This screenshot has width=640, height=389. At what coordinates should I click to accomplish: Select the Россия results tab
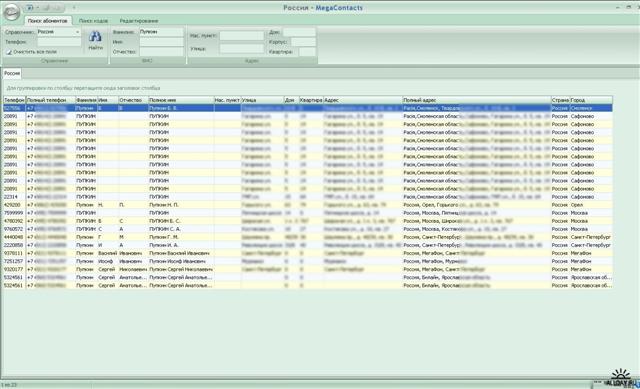click(12, 73)
